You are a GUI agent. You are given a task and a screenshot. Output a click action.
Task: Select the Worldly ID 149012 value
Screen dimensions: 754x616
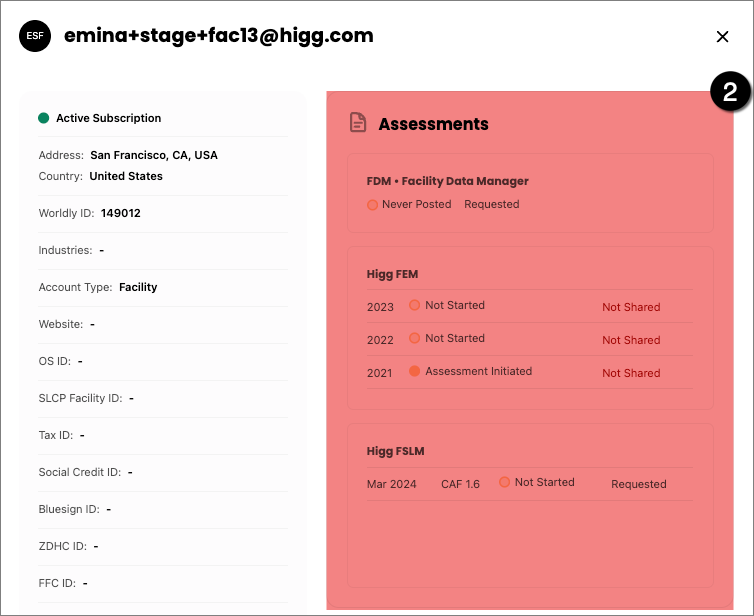click(x=121, y=213)
